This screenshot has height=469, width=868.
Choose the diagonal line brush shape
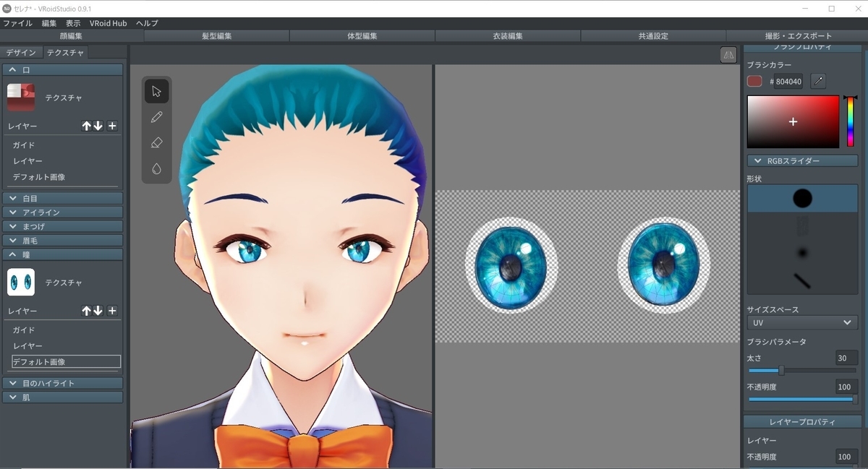pos(802,280)
